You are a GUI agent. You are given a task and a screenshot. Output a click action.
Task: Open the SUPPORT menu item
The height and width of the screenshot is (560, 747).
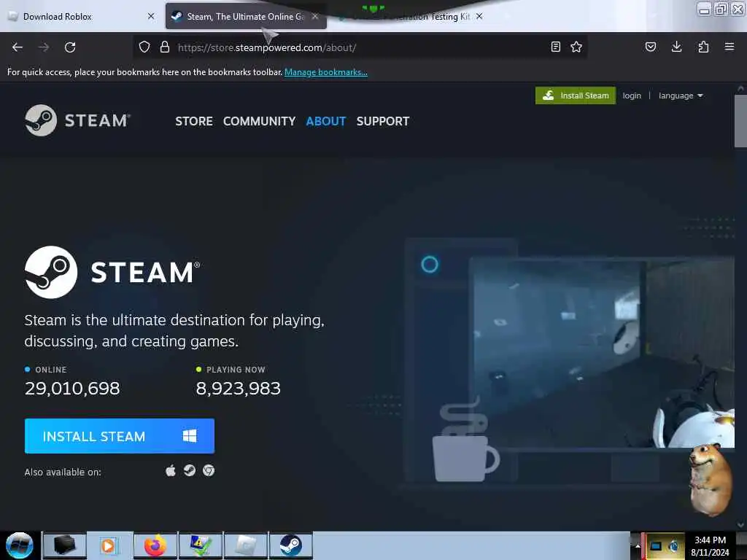pos(383,121)
